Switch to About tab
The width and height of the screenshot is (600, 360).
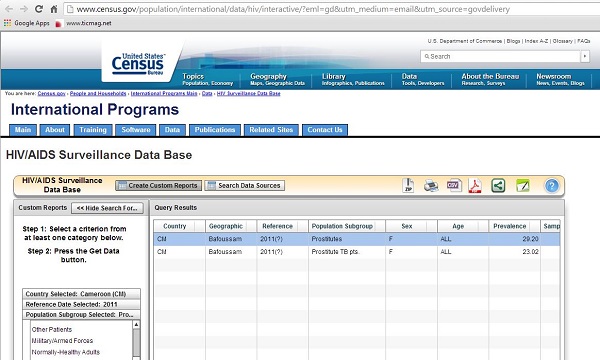[x=55, y=130]
